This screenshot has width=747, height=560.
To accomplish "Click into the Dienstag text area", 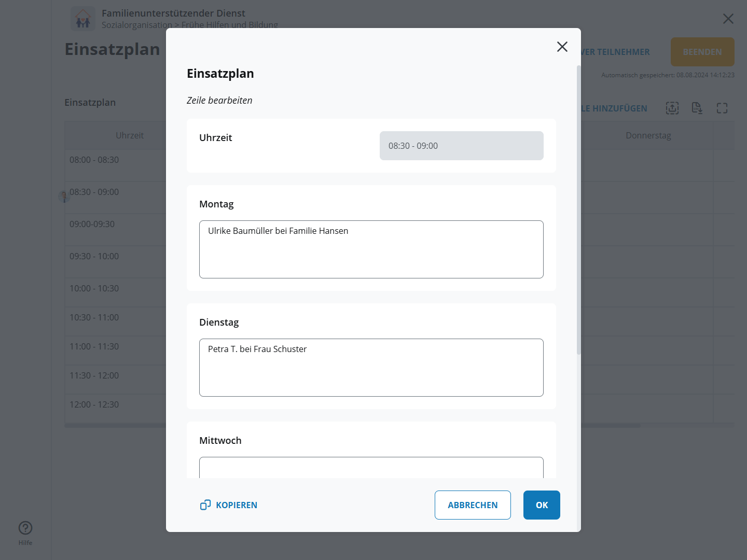I will tap(371, 368).
